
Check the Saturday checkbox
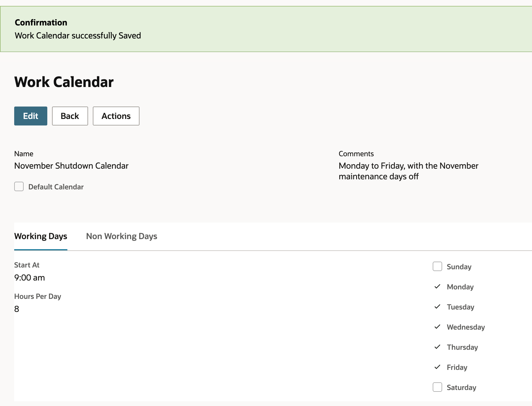(x=437, y=387)
